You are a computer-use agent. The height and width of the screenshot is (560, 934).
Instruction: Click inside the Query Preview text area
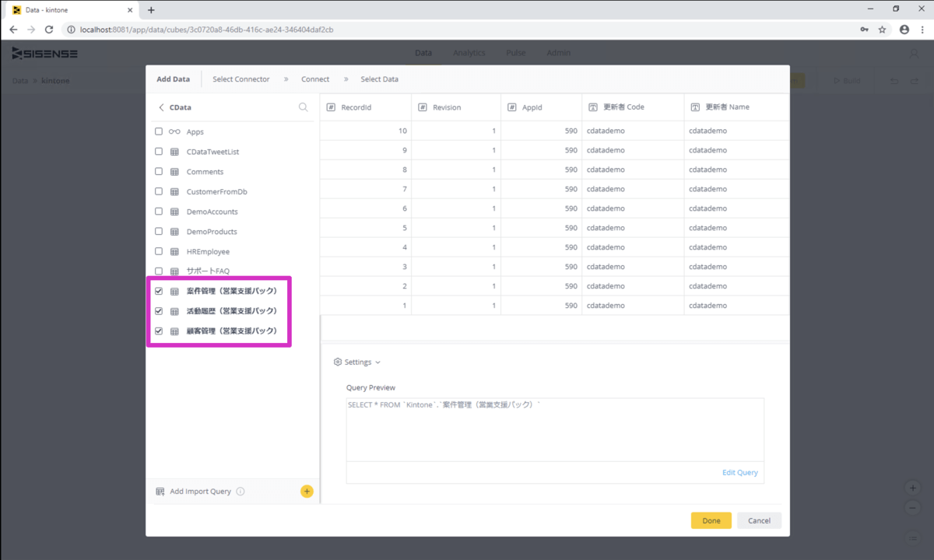[555, 429]
